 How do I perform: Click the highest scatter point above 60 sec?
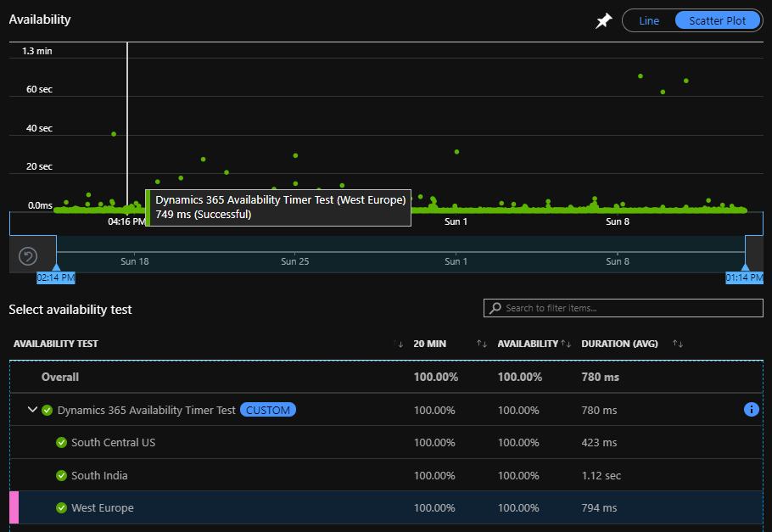[641, 76]
